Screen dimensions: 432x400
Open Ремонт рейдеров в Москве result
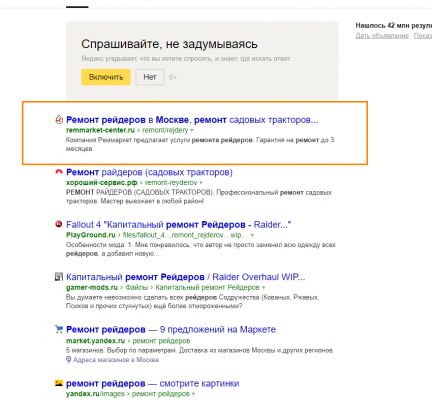192,120
